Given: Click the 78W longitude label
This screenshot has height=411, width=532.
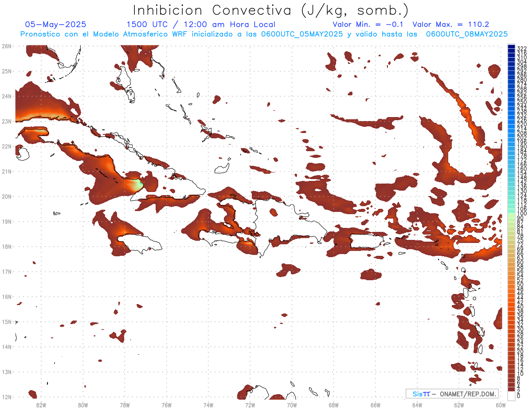Looking at the screenshot, I should pos(125,404).
